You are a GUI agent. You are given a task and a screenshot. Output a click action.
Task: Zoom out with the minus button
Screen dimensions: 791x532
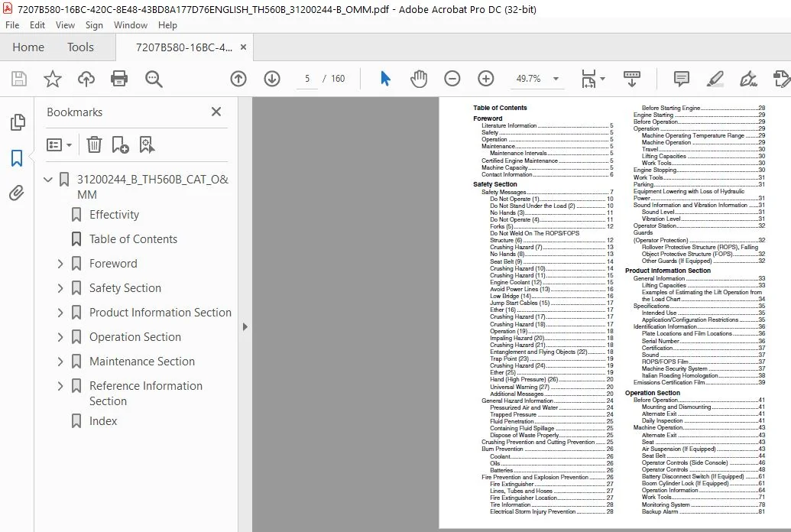[452, 79]
